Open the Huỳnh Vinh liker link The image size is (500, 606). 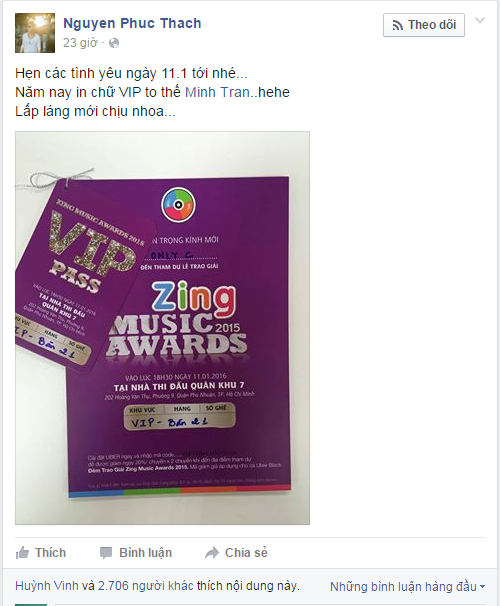(47, 586)
